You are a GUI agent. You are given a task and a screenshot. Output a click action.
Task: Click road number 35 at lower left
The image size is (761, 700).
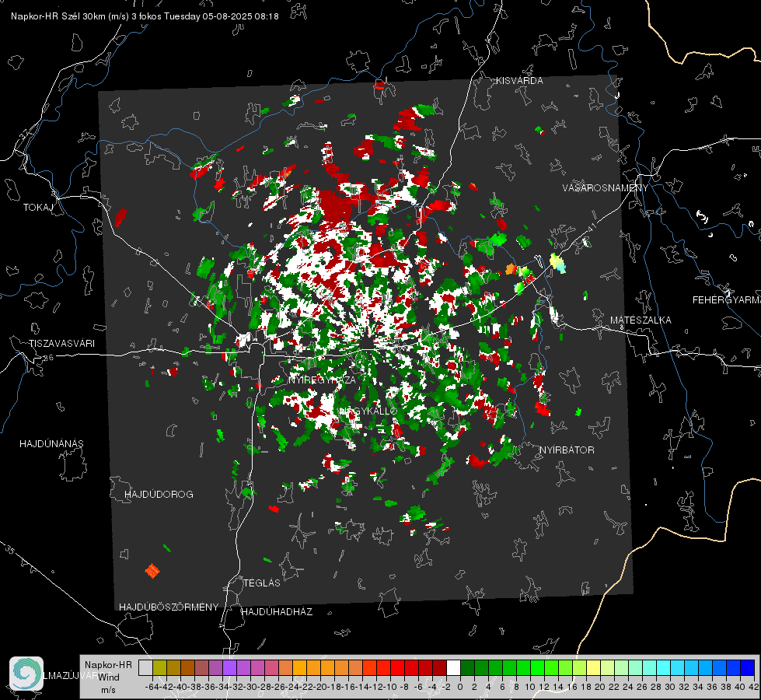coord(9,549)
